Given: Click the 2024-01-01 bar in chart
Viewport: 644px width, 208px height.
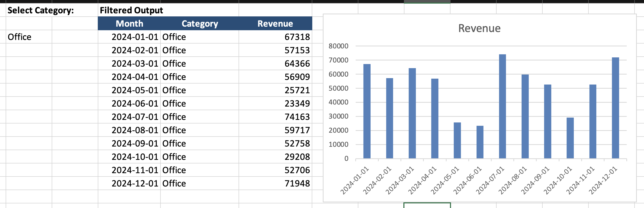Looking at the screenshot, I should pos(367,111).
